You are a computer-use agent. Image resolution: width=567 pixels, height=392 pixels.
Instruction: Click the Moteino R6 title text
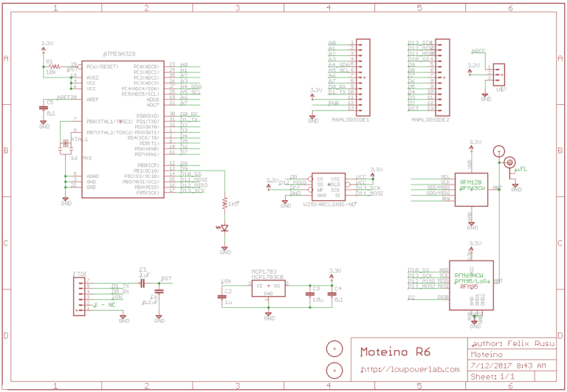396,351
